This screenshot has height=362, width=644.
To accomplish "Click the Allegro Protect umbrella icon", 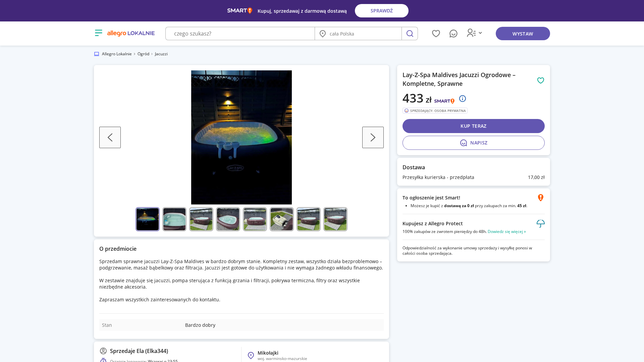I will pos(540,224).
